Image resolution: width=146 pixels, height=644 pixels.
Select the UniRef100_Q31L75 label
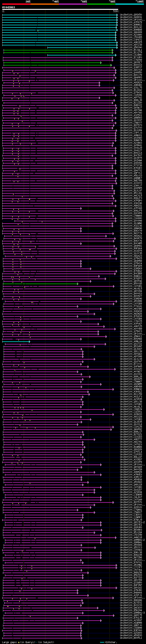click(131, 87)
